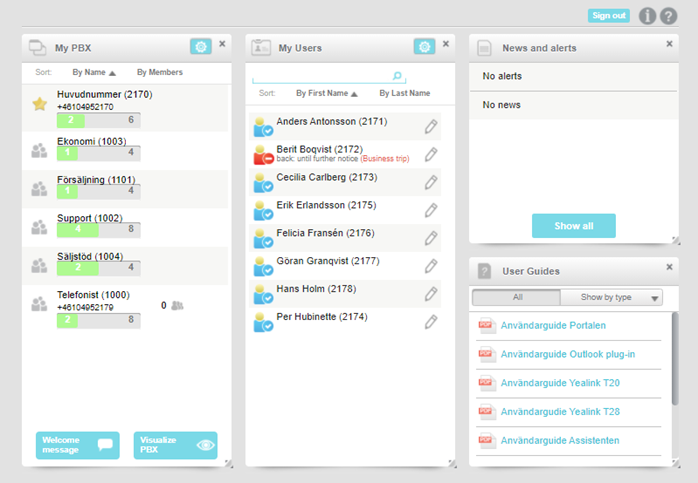
Task: Sort My PBX By Name
Action: click(x=94, y=72)
